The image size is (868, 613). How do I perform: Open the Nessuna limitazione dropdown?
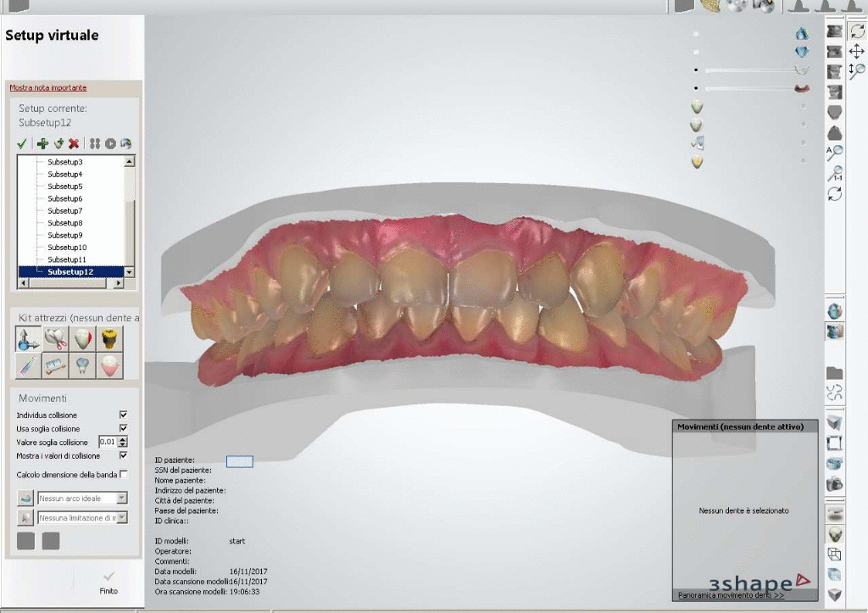tap(122, 517)
